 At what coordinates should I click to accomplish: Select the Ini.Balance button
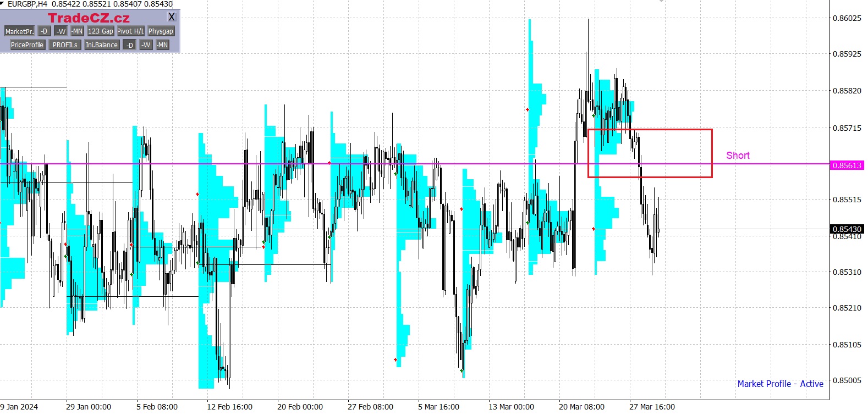tap(102, 45)
